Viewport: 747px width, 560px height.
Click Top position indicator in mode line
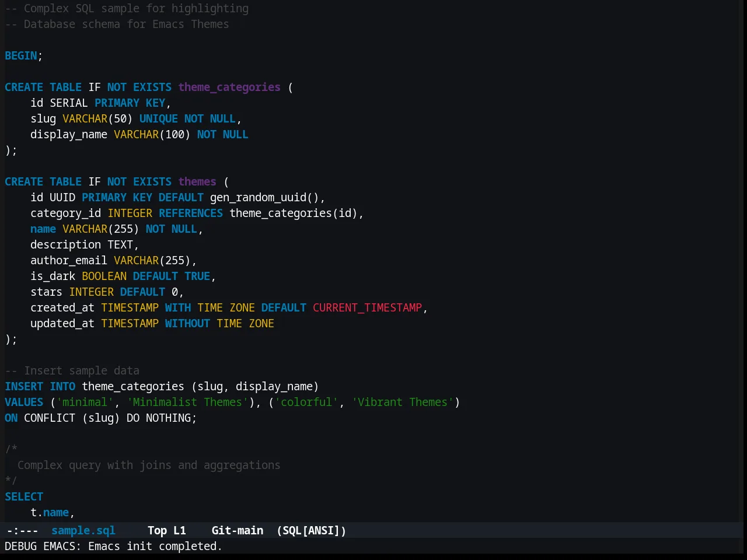[x=157, y=530]
